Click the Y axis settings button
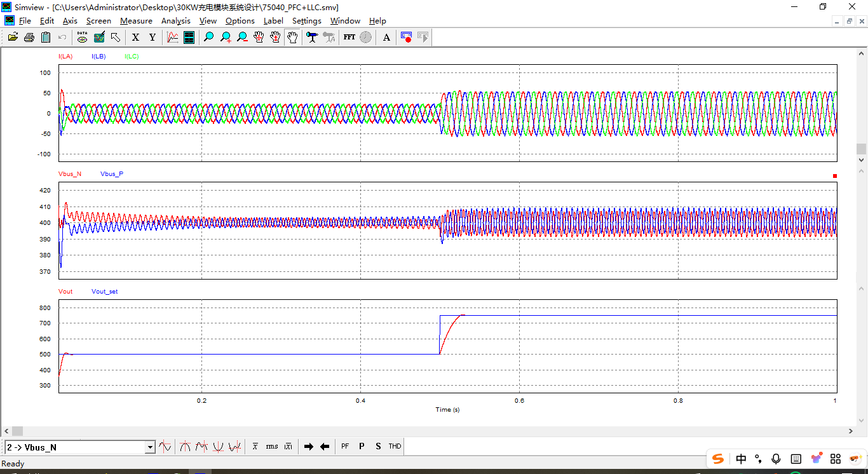 click(x=153, y=37)
